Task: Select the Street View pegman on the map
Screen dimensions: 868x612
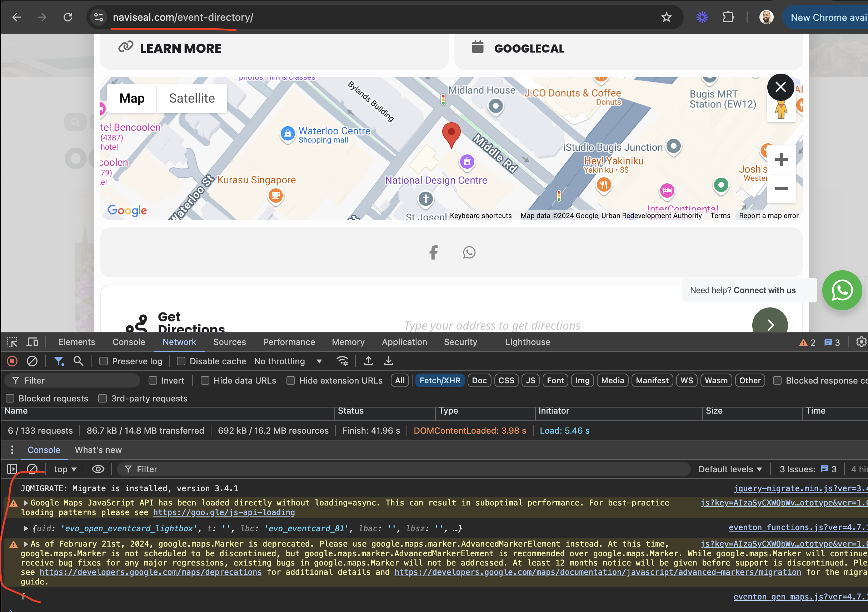Action: point(781,110)
